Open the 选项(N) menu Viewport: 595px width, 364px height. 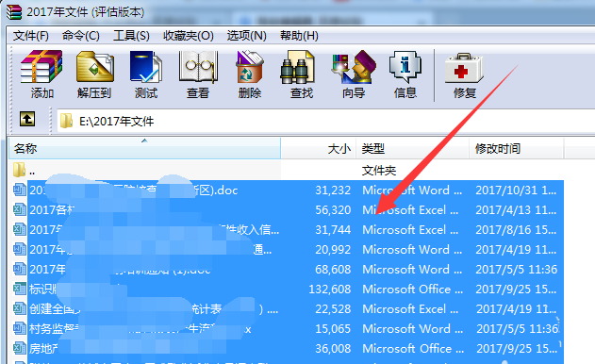pos(247,36)
